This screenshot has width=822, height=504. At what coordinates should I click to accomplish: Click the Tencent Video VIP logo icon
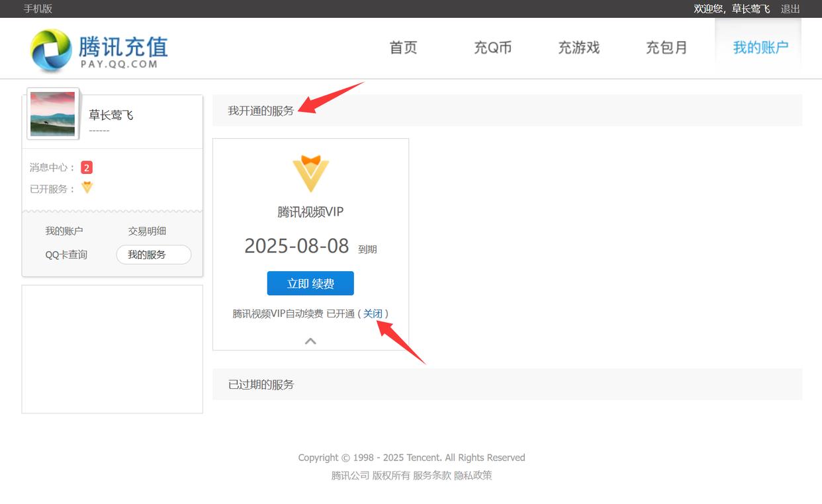[x=310, y=173]
